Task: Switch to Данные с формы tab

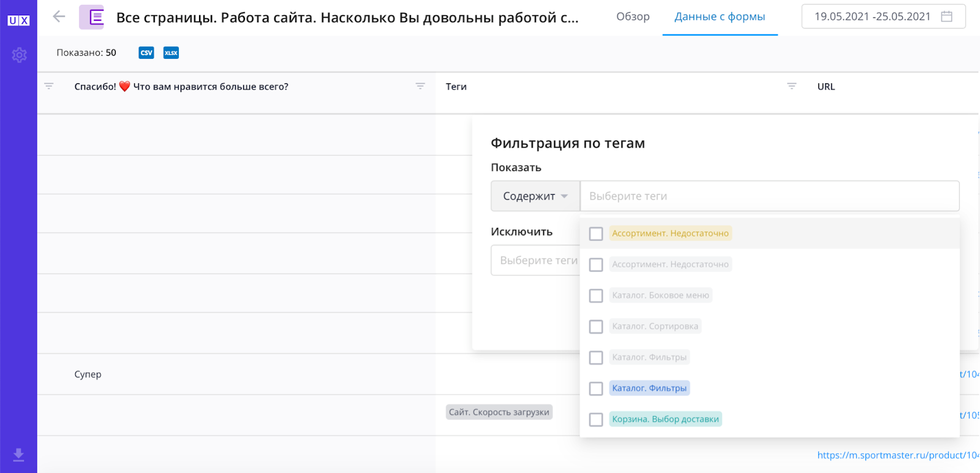Action: click(720, 17)
